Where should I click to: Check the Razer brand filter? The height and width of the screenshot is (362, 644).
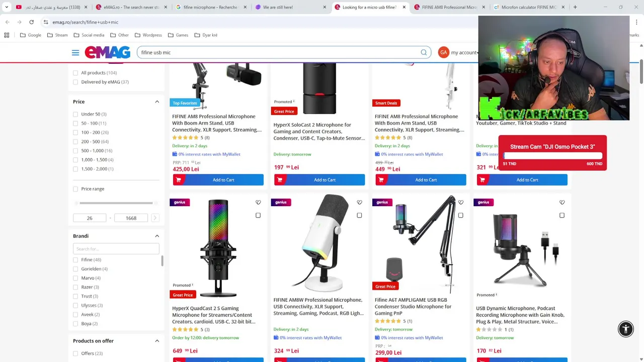(x=75, y=287)
